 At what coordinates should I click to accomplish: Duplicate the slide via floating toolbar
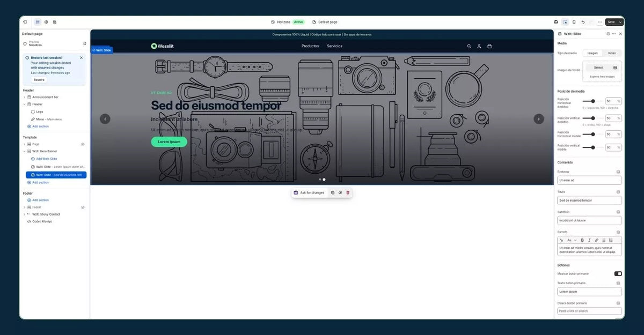click(x=332, y=192)
